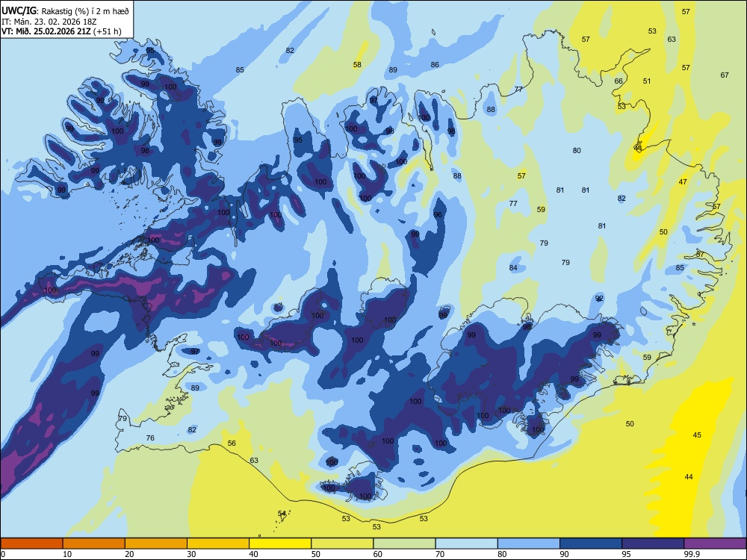Select the pale yellow 50–60 legend swatch
747x560 pixels.
point(342,544)
